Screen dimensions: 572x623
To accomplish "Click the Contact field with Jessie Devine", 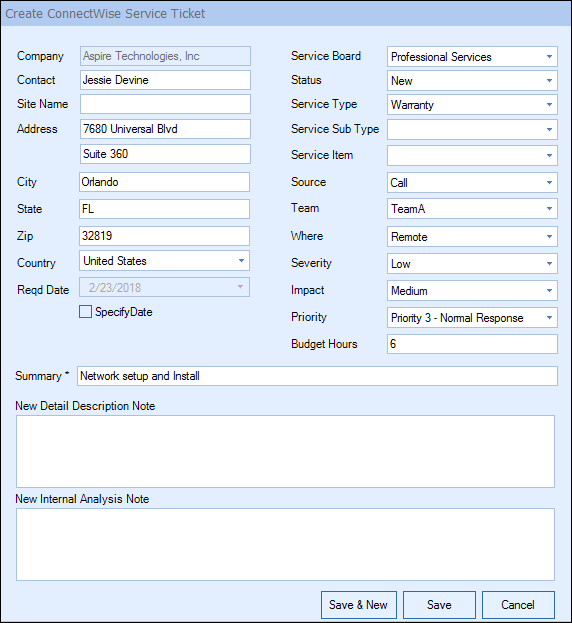I will pyautogui.click(x=165, y=80).
